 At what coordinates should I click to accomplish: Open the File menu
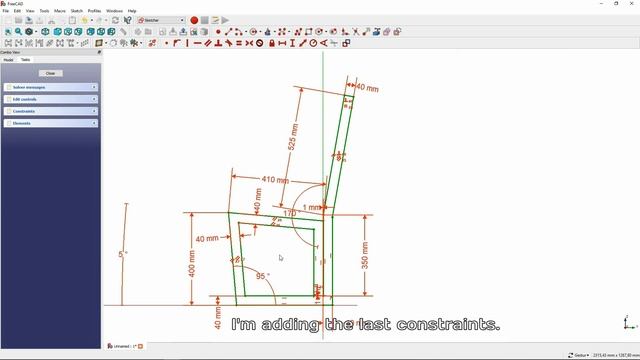click(x=5, y=11)
